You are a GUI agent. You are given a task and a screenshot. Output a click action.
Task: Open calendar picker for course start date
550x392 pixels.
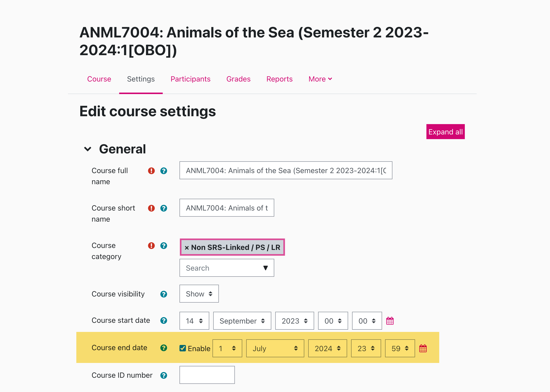point(390,321)
